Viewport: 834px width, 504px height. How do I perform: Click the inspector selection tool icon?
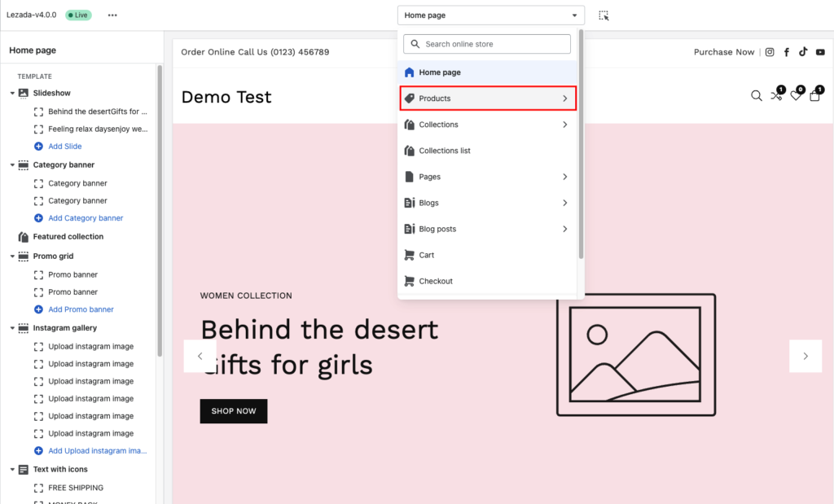click(604, 15)
